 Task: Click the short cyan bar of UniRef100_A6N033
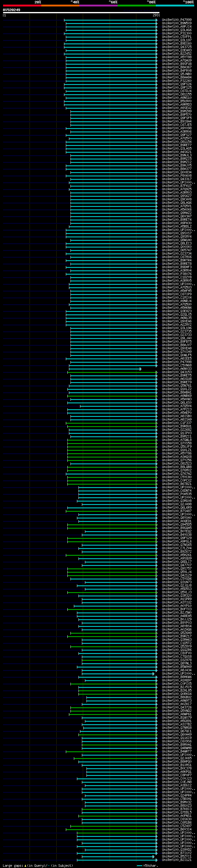coord(105,369)
